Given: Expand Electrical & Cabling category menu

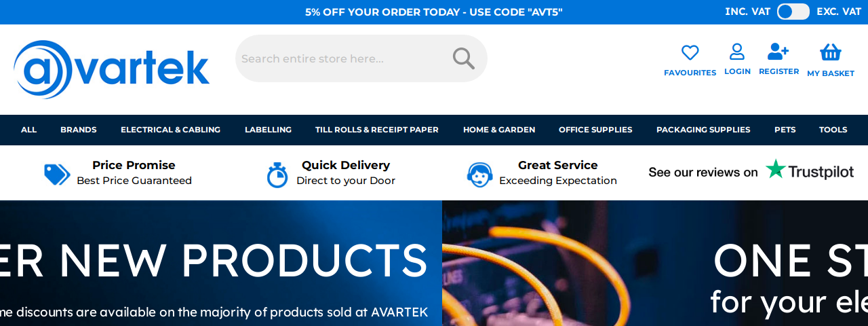Looking at the screenshot, I should click(170, 130).
